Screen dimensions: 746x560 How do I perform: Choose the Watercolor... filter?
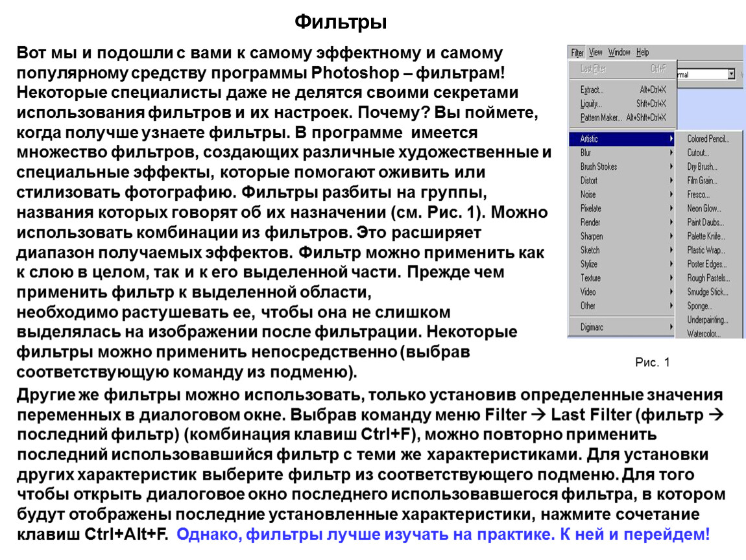point(708,334)
